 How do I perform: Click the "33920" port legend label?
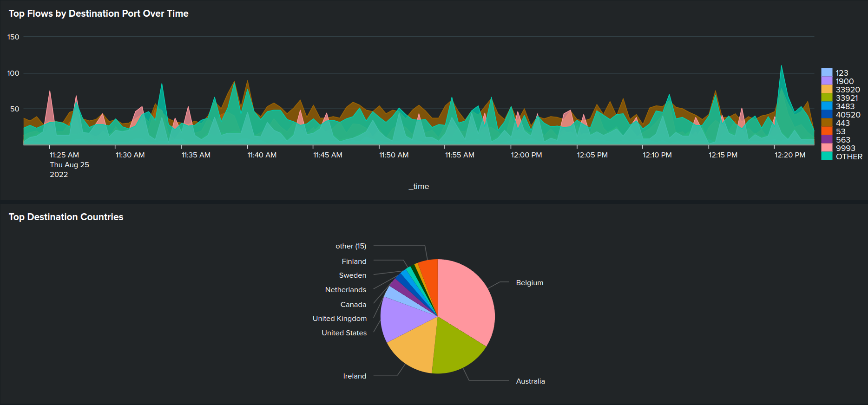[x=848, y=90]
